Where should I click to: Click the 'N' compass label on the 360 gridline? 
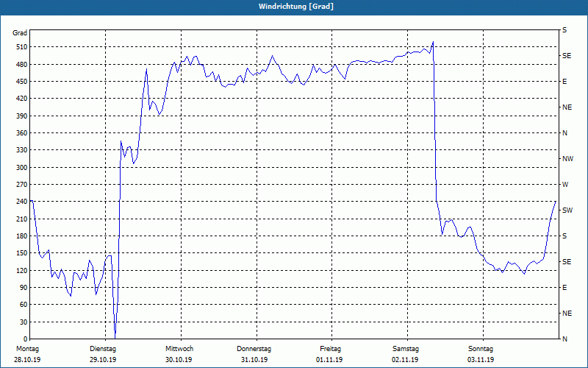565,133
